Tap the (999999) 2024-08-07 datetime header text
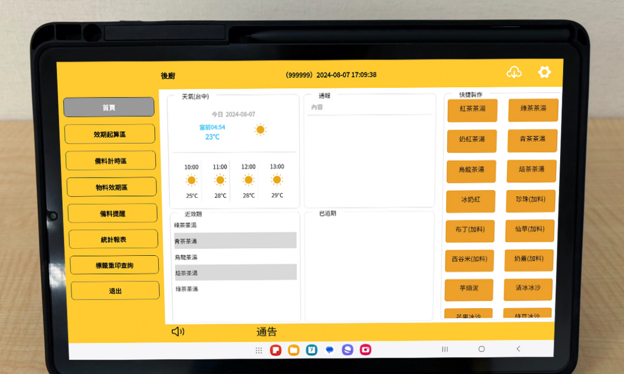This screenshot has height=374, width=624. click(x=331, y=75)
